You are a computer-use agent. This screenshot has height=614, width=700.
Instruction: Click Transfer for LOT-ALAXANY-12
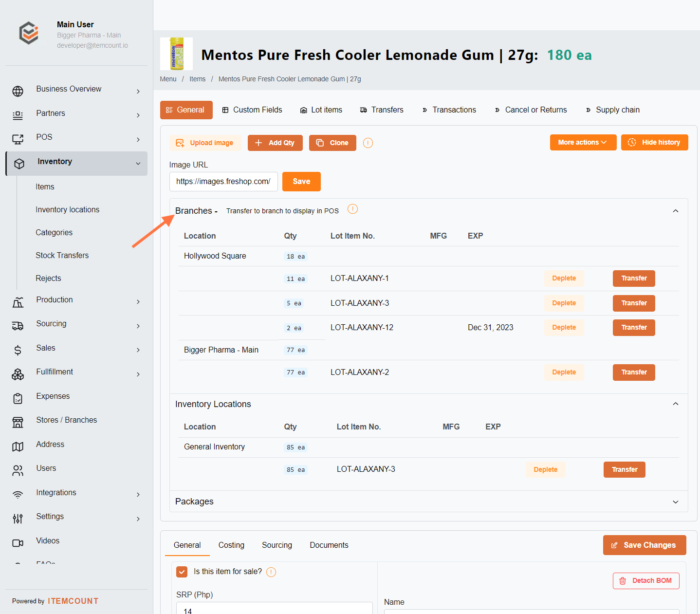tap(634, 328)
